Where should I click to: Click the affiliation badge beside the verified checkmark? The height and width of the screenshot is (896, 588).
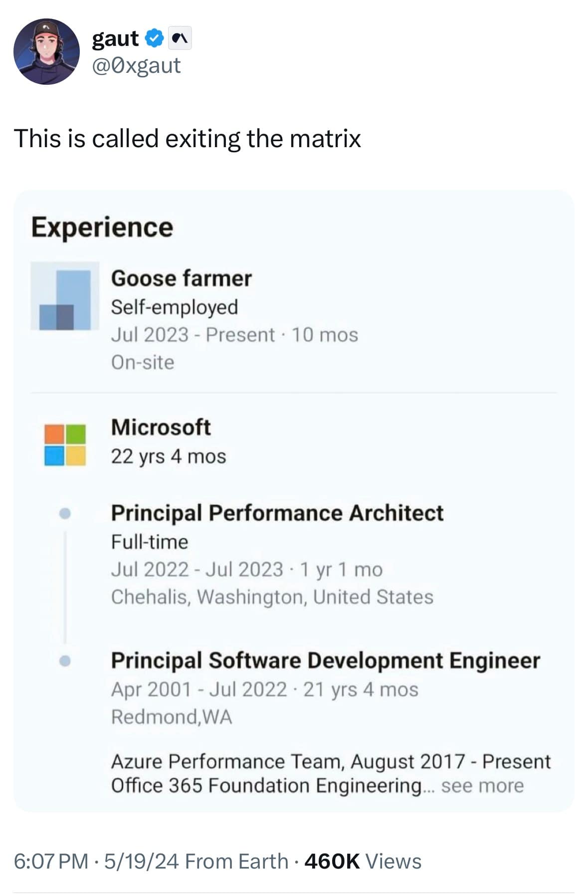pyautogui.click(x=180, y=39)
